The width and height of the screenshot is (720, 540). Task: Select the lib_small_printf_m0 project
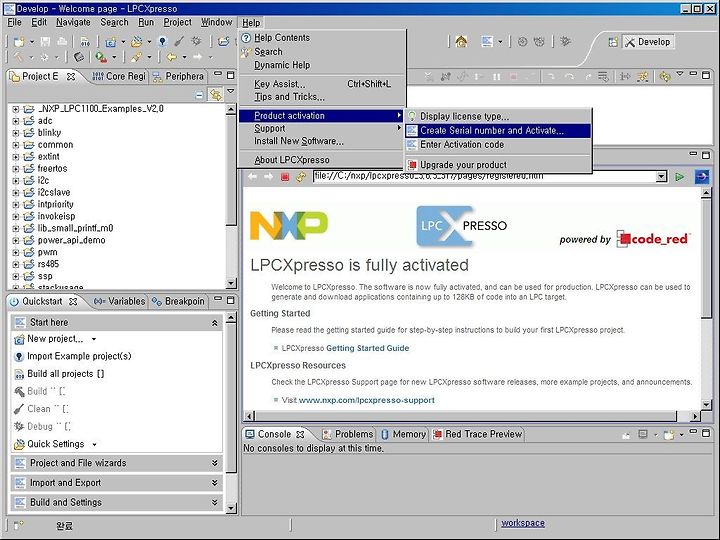(75, 228)
